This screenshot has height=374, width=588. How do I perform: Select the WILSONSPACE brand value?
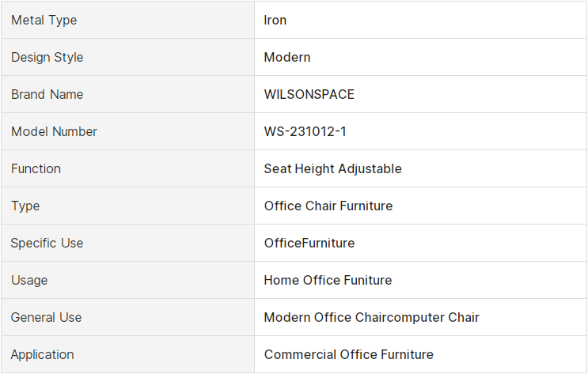pos(309,94)
